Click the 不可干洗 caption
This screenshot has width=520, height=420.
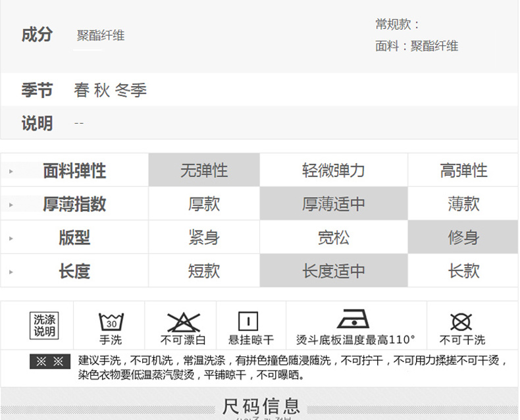[x=462, y=340]
